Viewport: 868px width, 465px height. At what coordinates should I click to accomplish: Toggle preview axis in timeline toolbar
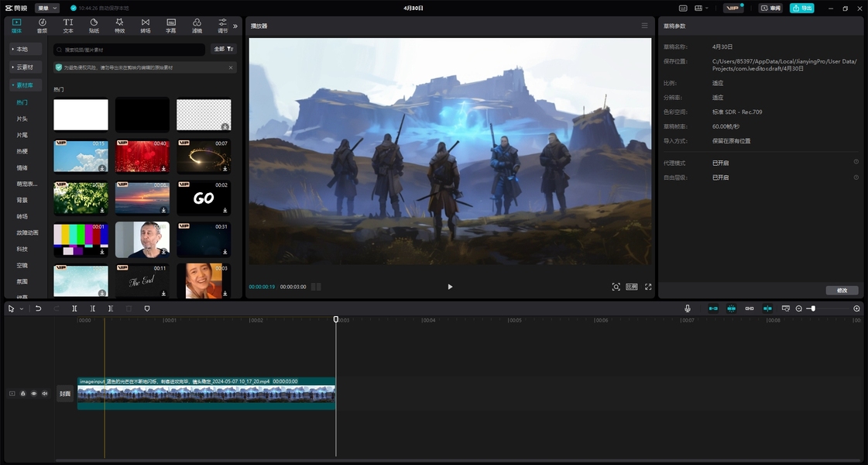click(767, 308)
